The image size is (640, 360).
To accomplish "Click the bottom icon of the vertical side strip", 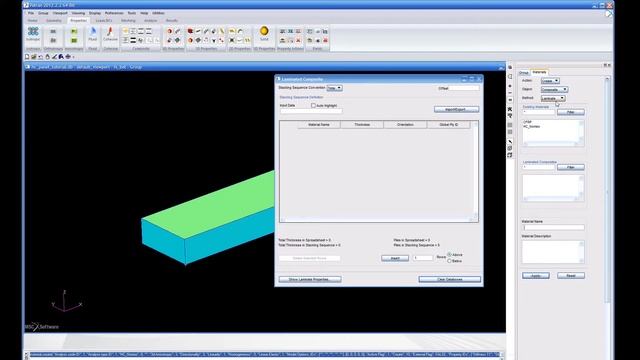I will pos(510,155).
